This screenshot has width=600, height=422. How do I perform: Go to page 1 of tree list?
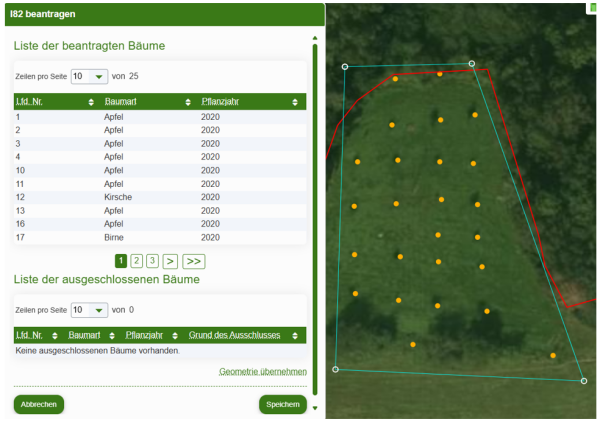(x=121, y=261)
